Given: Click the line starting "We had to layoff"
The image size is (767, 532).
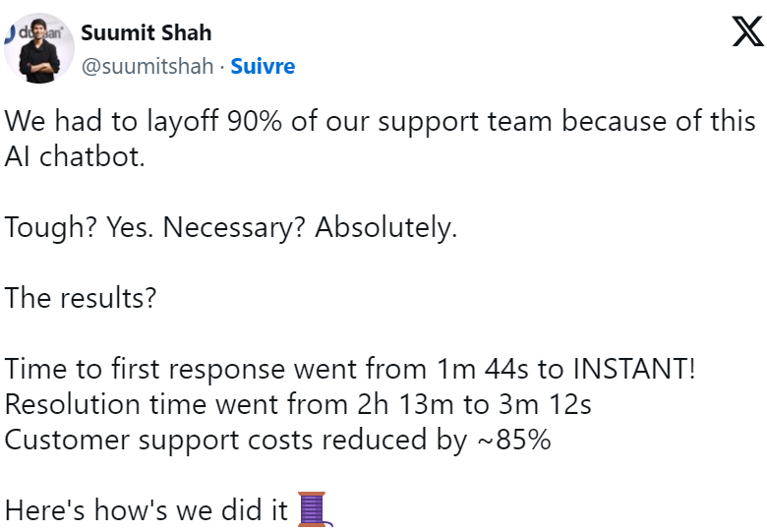Looking at the screenshot, I should coord(380,121).
